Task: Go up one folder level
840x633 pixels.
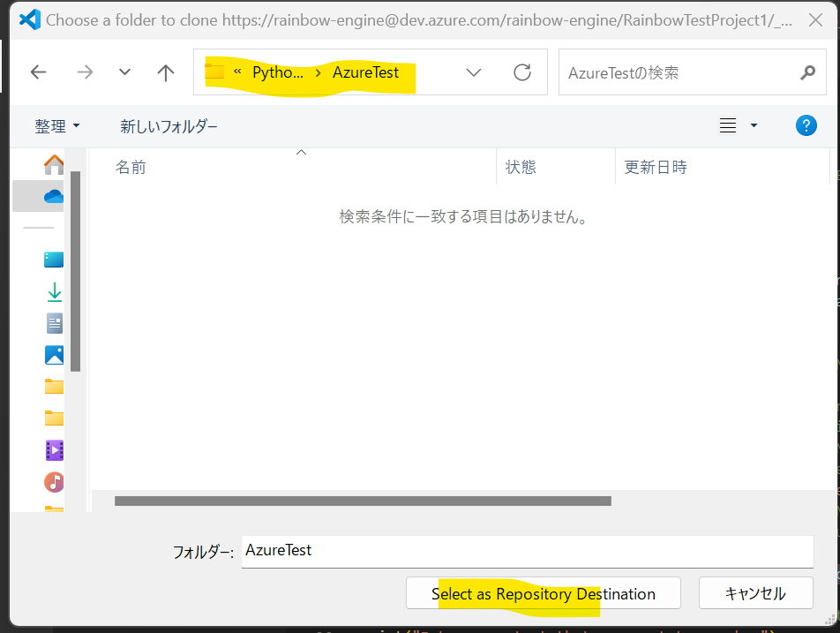Action: [166, 72]
